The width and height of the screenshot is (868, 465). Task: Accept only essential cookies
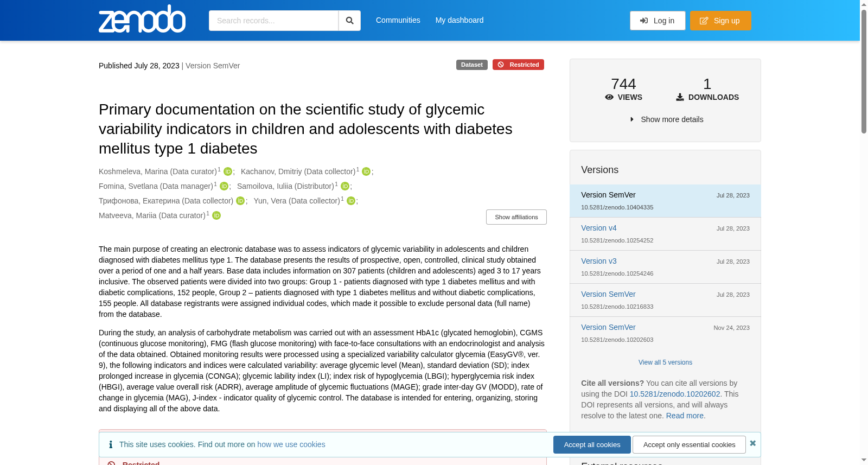(x=689, y=444)
